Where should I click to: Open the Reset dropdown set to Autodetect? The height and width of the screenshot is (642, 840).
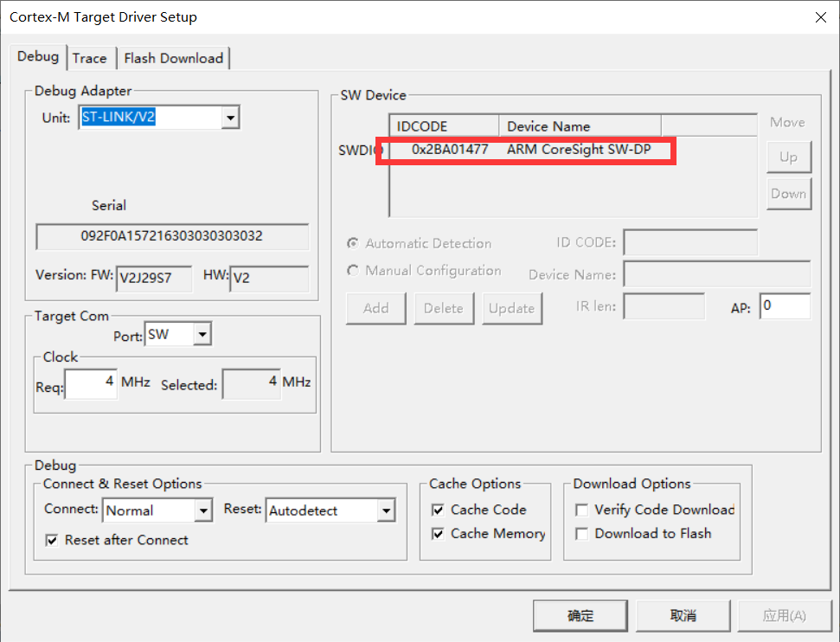(387, 510)
